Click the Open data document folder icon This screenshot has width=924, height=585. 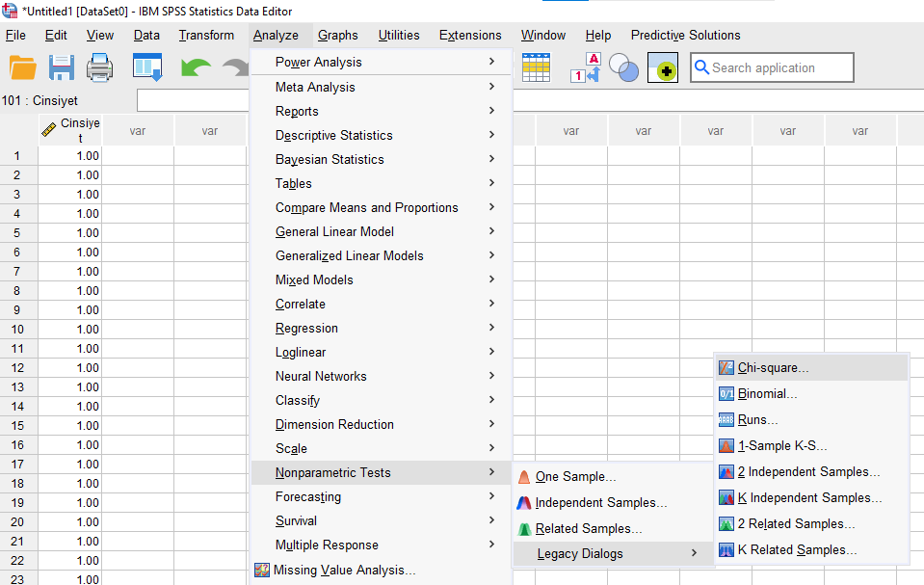click(x=23, y=68)
